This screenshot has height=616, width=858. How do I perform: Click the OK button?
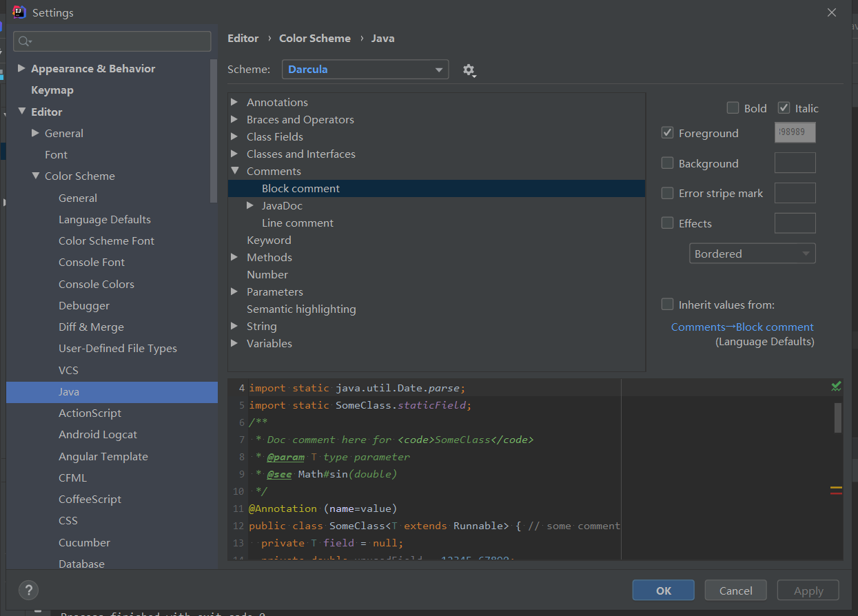pos(664,591)
